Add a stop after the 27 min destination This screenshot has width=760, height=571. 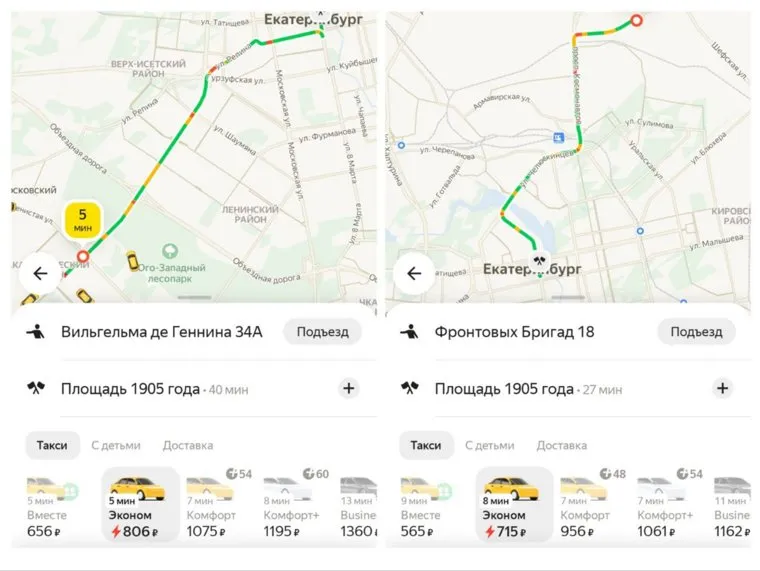(722, 389)
